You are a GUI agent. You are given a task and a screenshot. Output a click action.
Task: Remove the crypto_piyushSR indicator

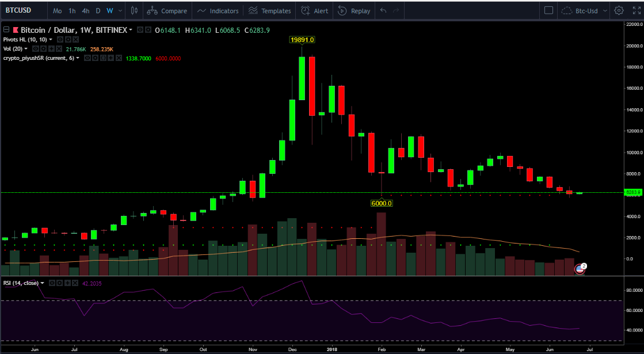119,58
